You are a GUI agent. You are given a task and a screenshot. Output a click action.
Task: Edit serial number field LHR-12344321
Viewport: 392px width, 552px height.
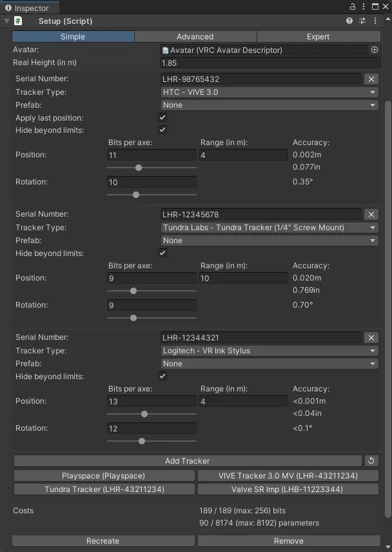click(261, 338)
